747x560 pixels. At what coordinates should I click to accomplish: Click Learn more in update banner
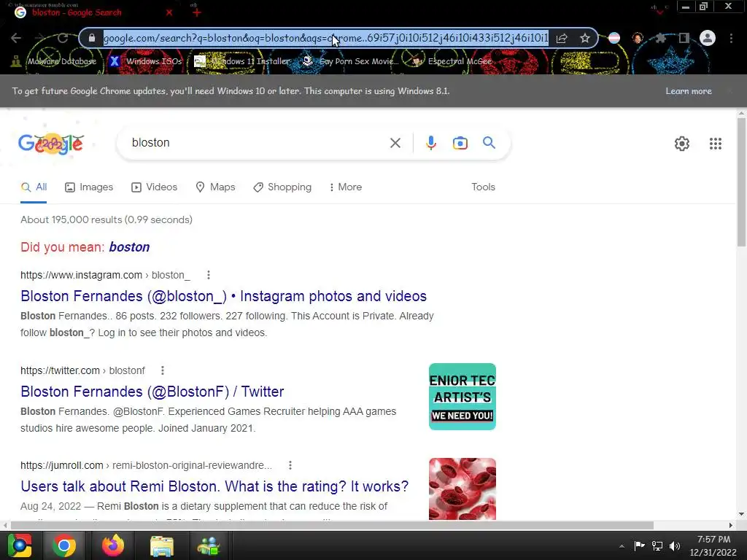click(x=689, y=91)
